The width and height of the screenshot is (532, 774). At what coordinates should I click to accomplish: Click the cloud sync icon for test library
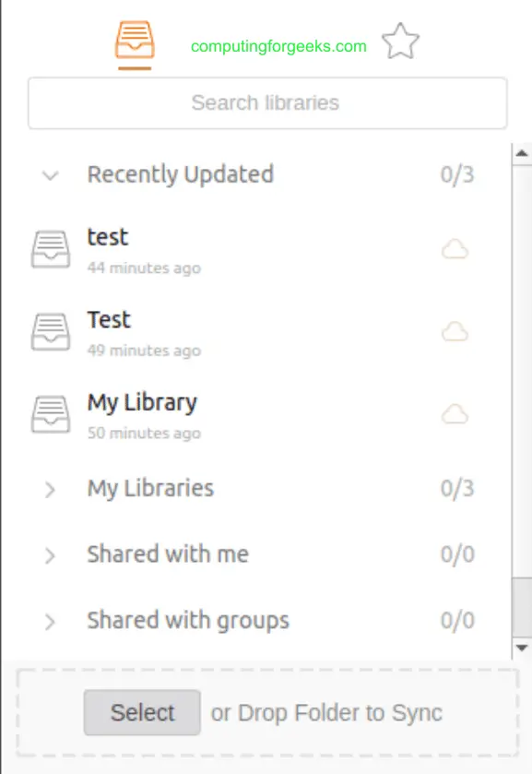[455, 249]
